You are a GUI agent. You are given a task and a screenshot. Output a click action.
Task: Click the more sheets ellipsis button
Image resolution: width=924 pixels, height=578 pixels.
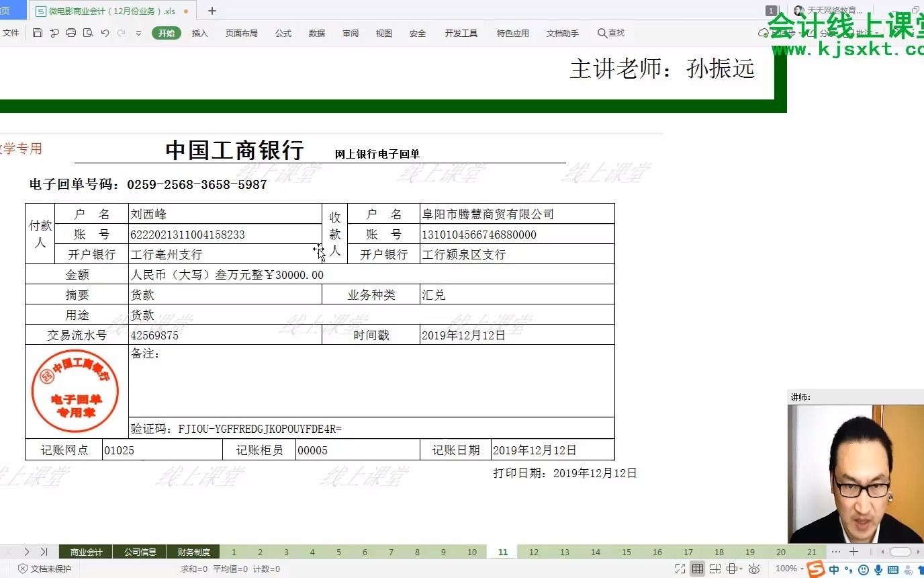click(835, 552)
